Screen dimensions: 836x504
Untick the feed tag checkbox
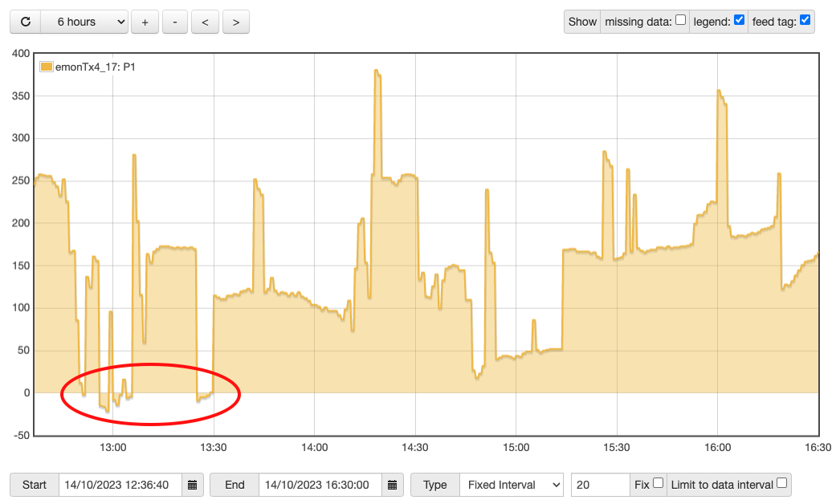click(805, 20)
